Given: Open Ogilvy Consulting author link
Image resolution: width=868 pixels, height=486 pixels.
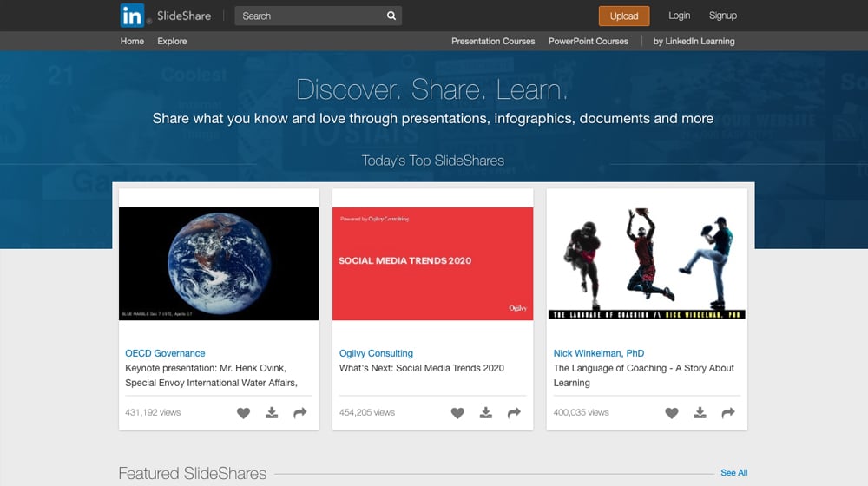Looking at the screenshot, I should point(376,353).
